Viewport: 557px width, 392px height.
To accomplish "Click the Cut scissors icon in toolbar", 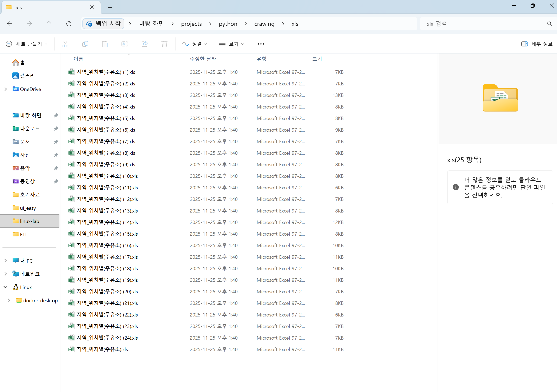I will pyautogui.click(x=65, y=44).
